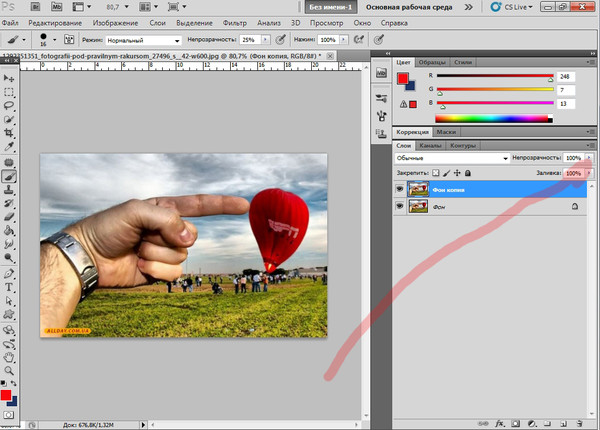Toggle Quick Mask mode

coord(8,415)
